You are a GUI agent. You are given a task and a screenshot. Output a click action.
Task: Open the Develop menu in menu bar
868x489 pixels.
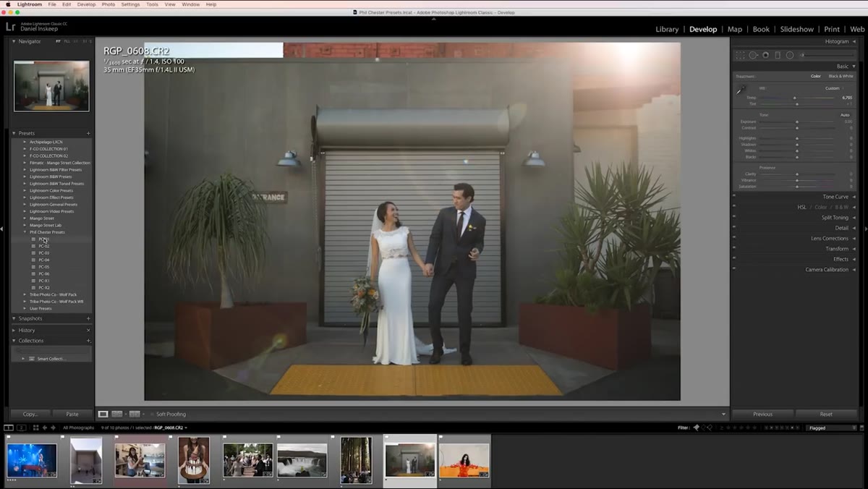click(86, 4)
